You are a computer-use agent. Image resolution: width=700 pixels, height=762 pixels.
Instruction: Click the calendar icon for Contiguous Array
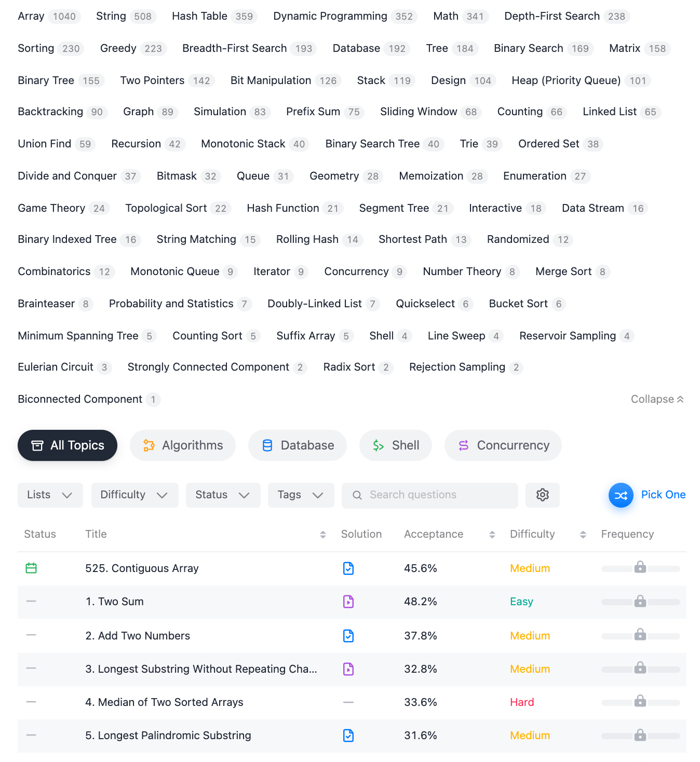tap(31, 568)
